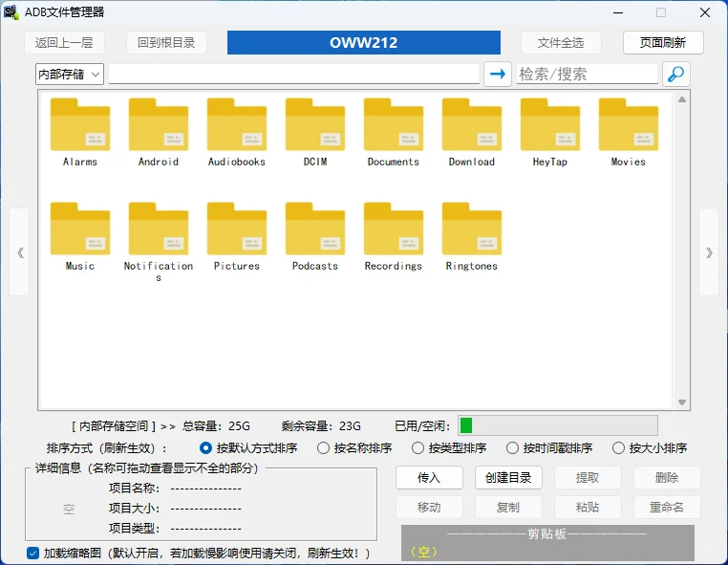
Task: Click 回到根目录 button
Action: click(166, 43)
